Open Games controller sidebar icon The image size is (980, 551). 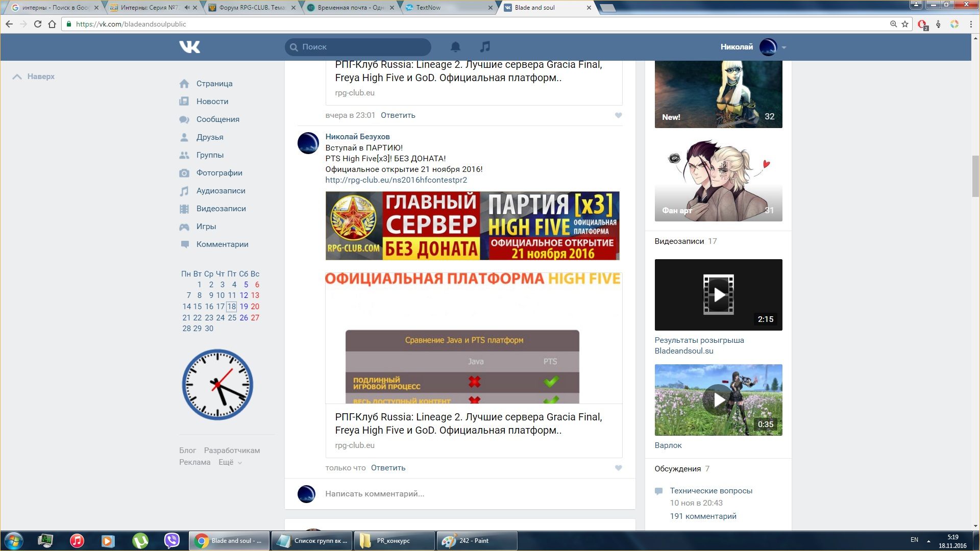184,227
